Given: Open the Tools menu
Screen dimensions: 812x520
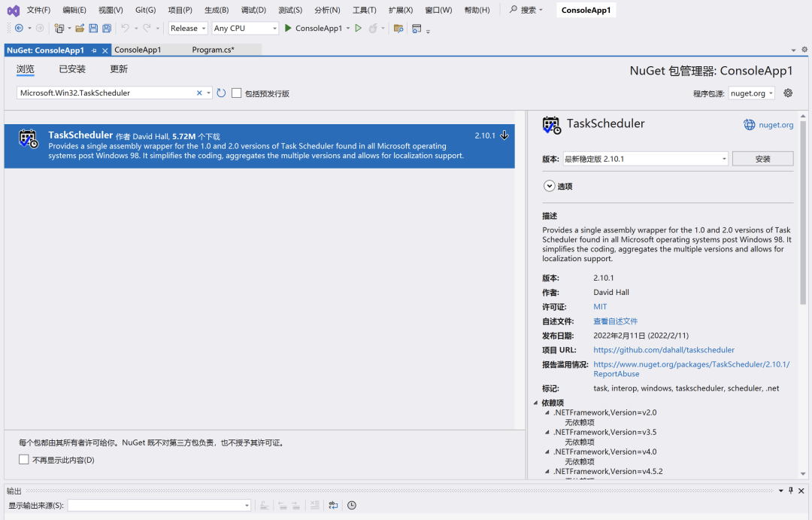Looking at the screenshot, I should click(365, 10).
